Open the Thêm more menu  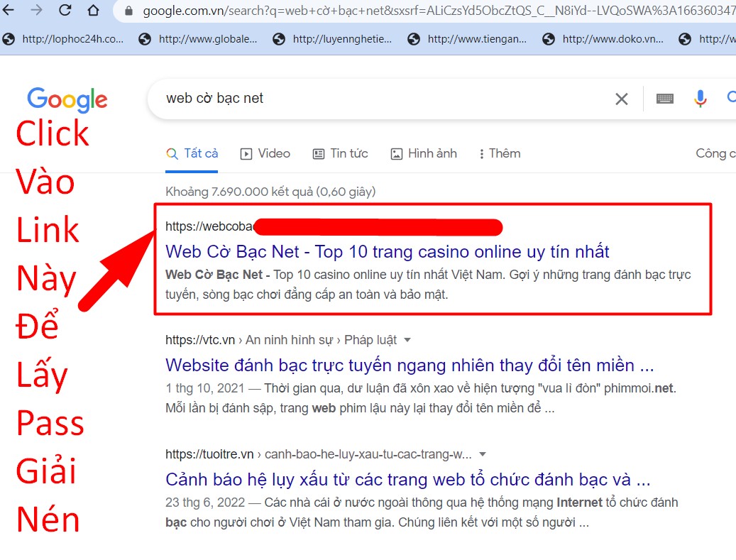[x=500, y=153]
